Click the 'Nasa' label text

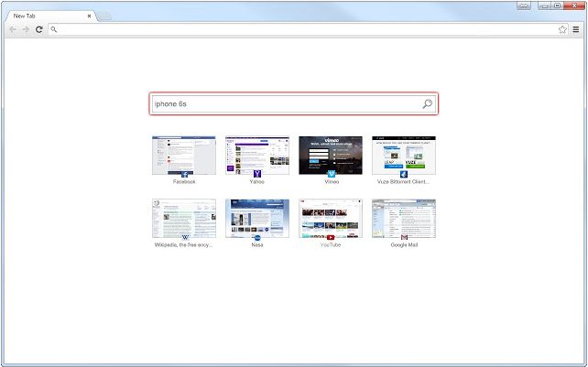257,244
